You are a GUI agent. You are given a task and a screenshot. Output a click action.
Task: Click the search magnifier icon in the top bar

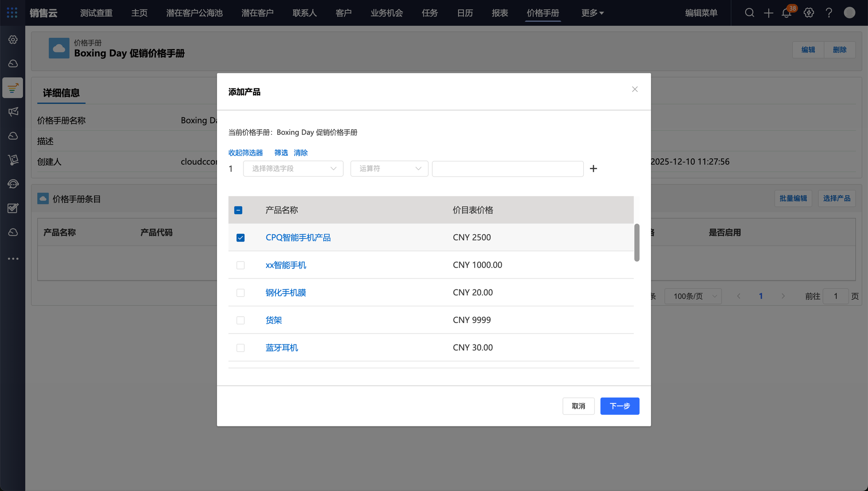[x=750, y=13]
